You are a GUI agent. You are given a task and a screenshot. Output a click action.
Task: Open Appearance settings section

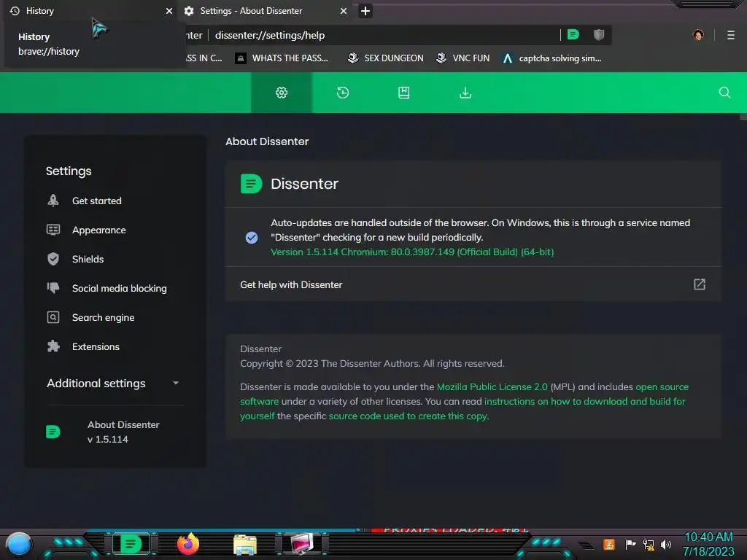(x=99, y=230)
